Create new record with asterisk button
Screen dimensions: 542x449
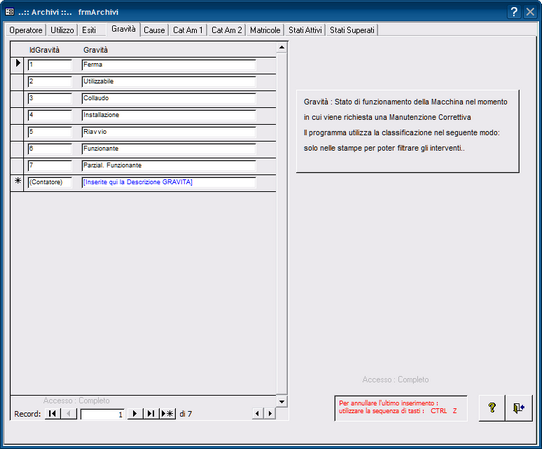coord(168,413)
